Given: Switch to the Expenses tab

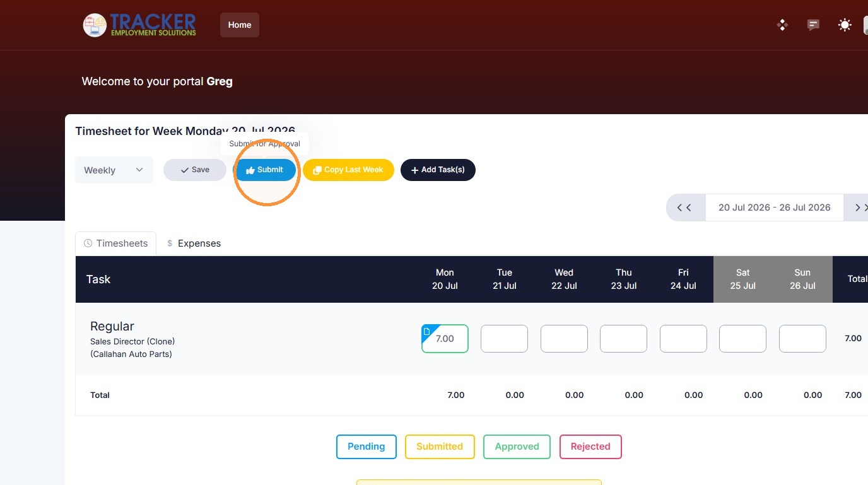Looking at the screenshot, I should tap(194, 243).
